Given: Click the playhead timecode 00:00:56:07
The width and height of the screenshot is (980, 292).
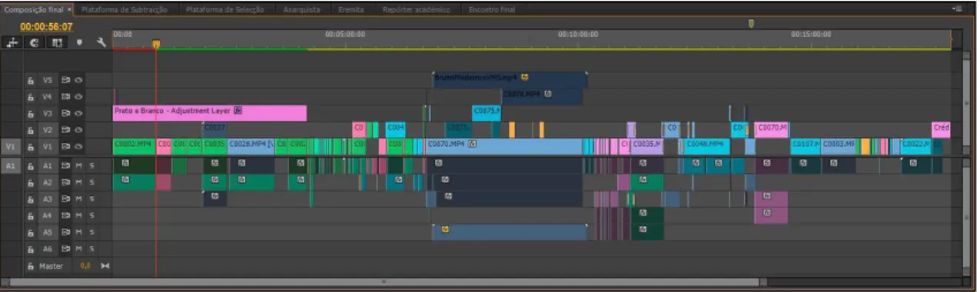Looking at the screenshot, I should pyautogui.click(x=46, y=26).
